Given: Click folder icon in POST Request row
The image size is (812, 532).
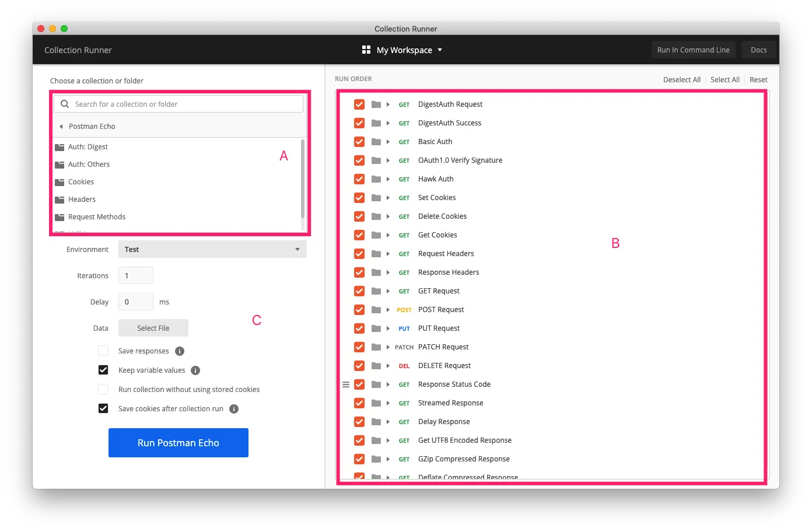Looking at the screenshot, I should pyautogui.click(x=376, y=310).
